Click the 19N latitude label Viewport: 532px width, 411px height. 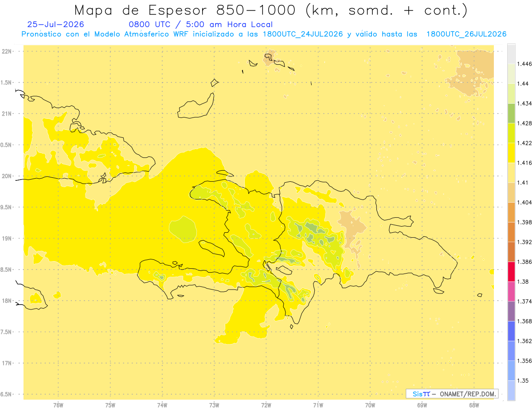[7, 238]
